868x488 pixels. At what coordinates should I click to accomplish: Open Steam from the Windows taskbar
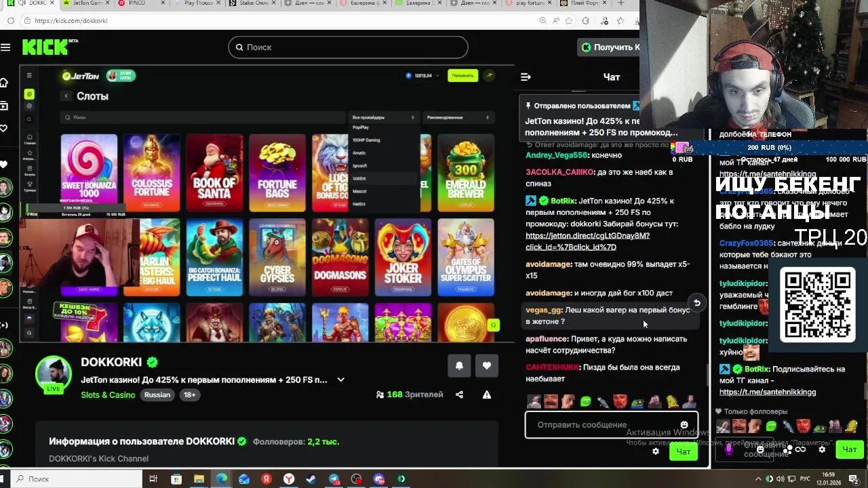tap(311, 479)
